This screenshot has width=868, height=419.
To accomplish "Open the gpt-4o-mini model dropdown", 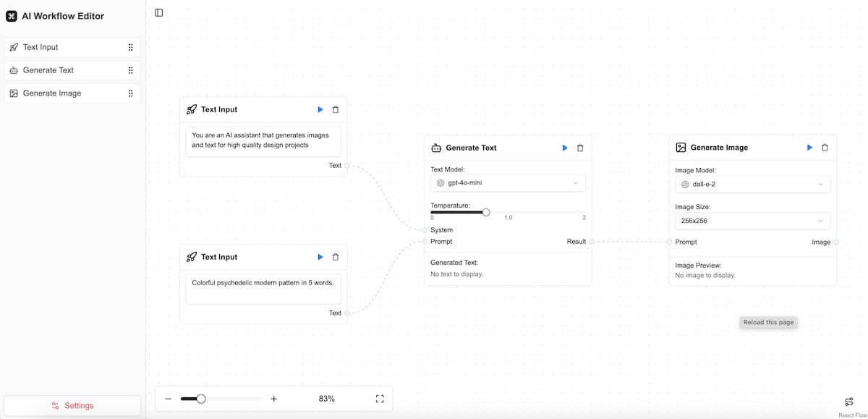I will 508,182.
